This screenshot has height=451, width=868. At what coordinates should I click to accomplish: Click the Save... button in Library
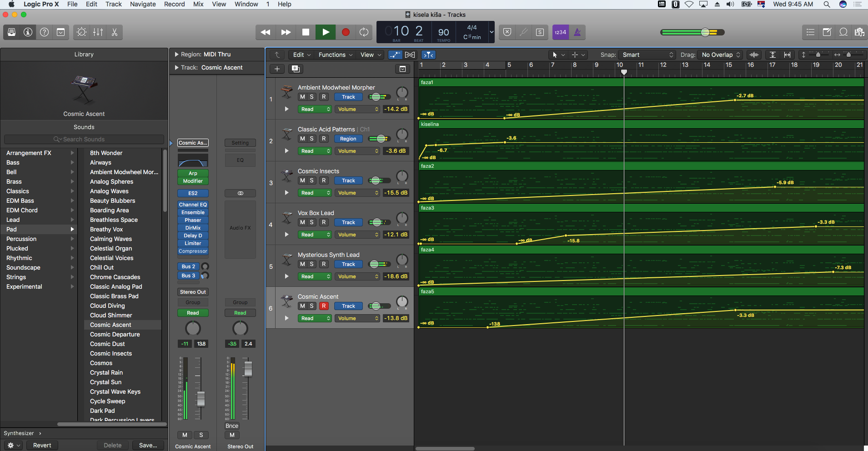click(148, 445)
